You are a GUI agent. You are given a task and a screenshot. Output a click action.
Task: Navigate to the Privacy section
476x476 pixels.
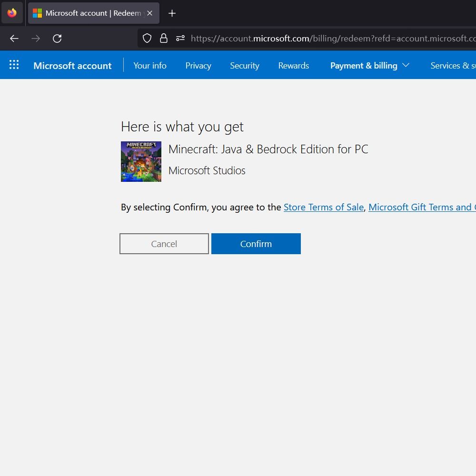click(x=198, y=66)
